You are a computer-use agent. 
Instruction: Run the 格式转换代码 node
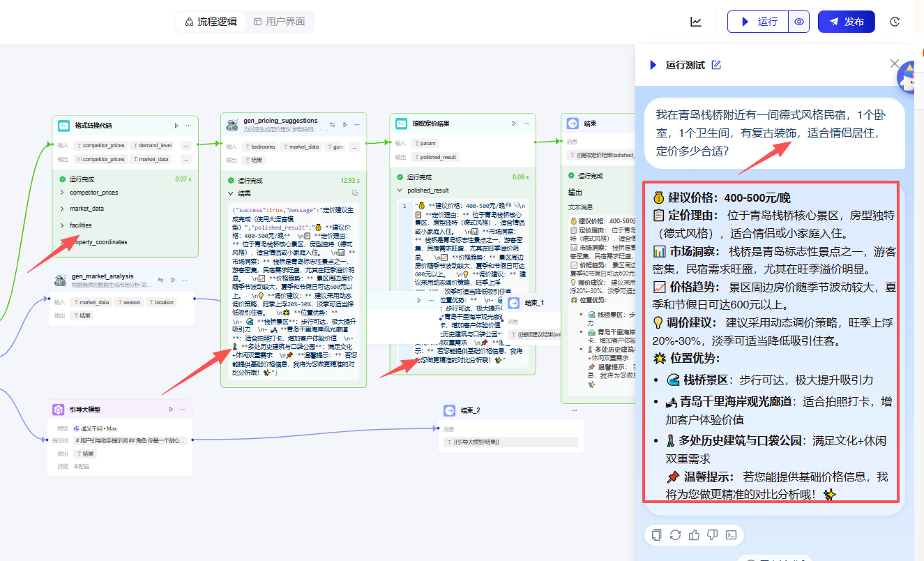pyautogui.click(x=176, y=126)
